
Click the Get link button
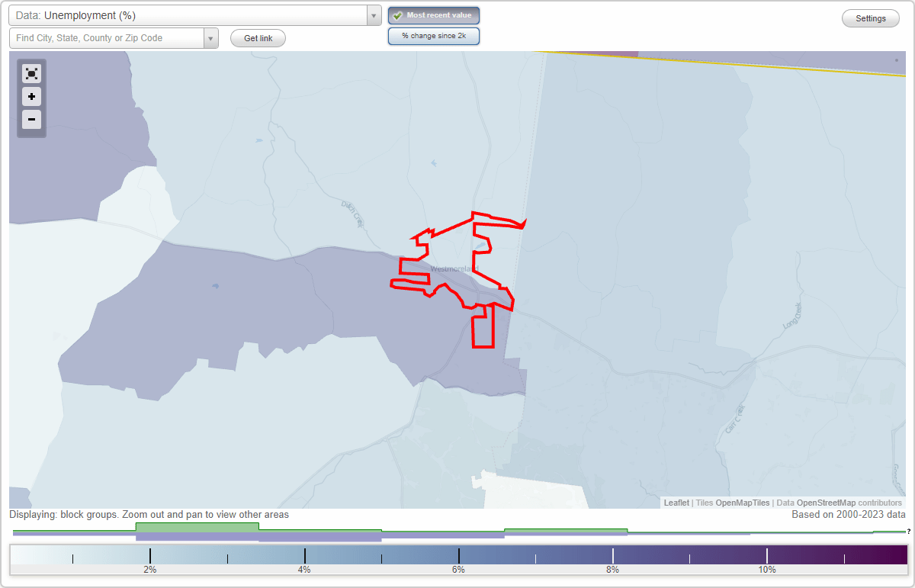258,38
